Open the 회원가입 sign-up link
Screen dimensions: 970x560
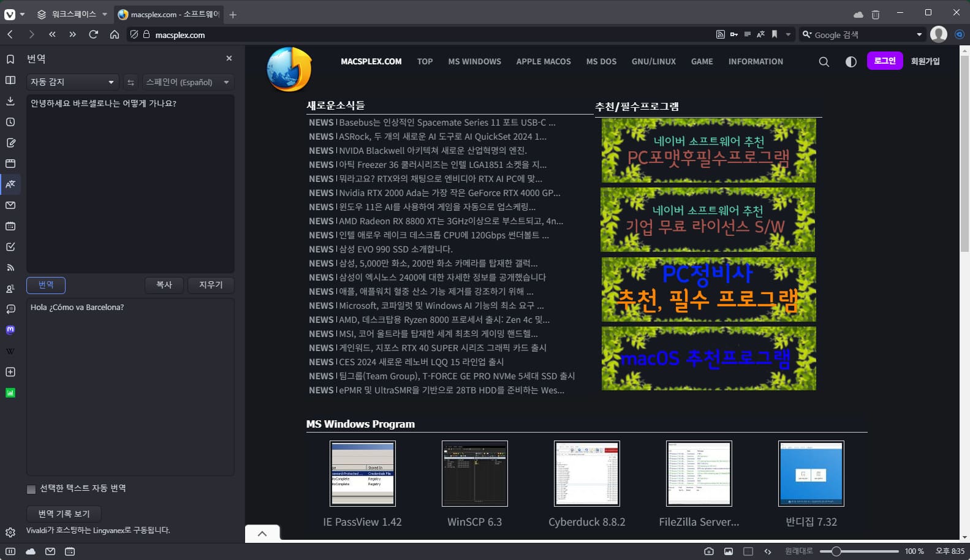point(925,61)
